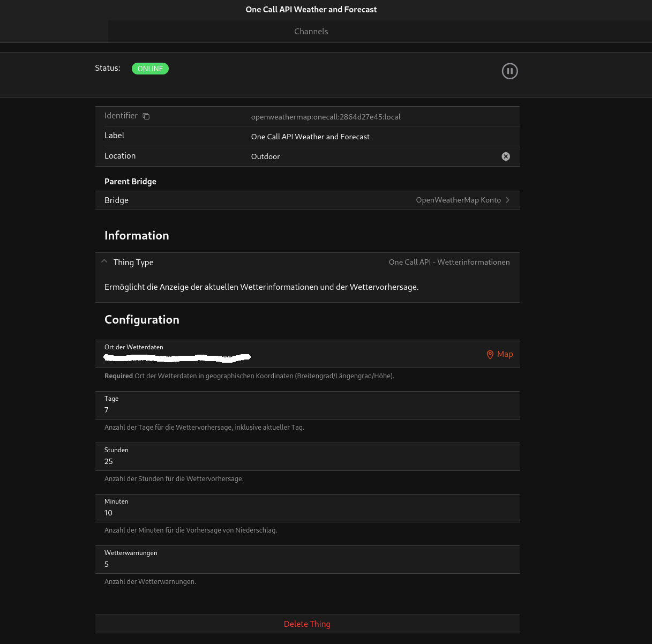Click the map pin icon
The height and width of the screenshot is (644, 652).
pos(490,355)
